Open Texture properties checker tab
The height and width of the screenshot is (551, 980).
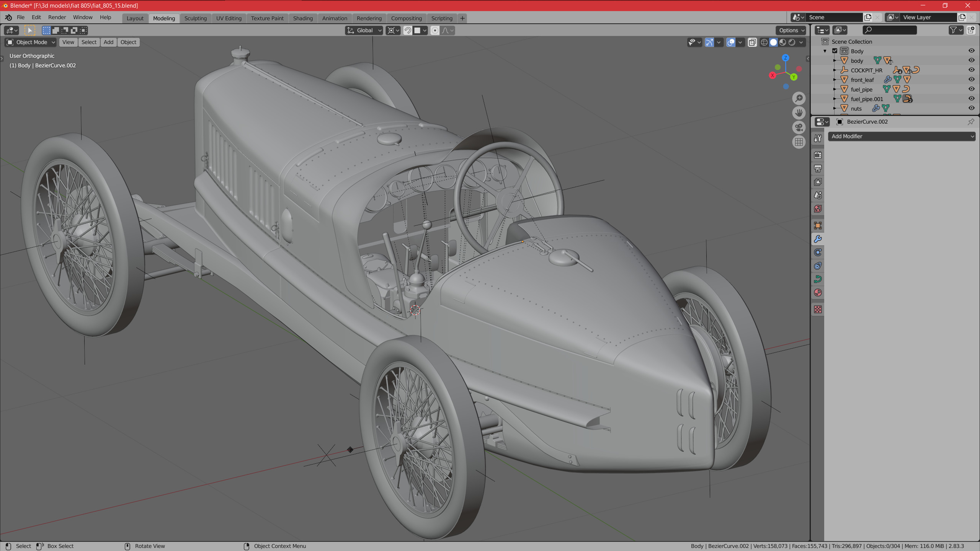point(818,309)
